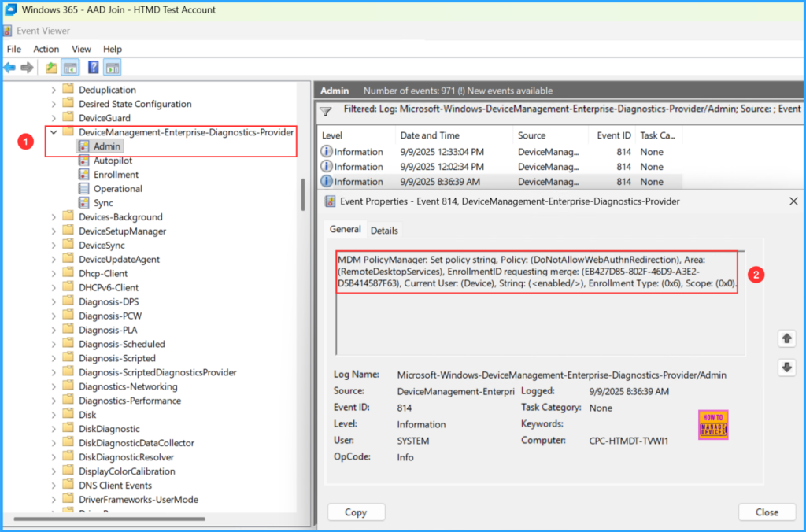
Task: Click the Close button
Action: coord(767,512)
